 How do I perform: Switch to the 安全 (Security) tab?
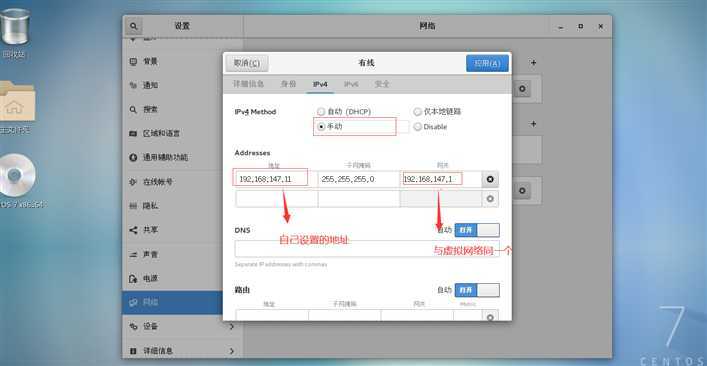(x=382, y=84)
